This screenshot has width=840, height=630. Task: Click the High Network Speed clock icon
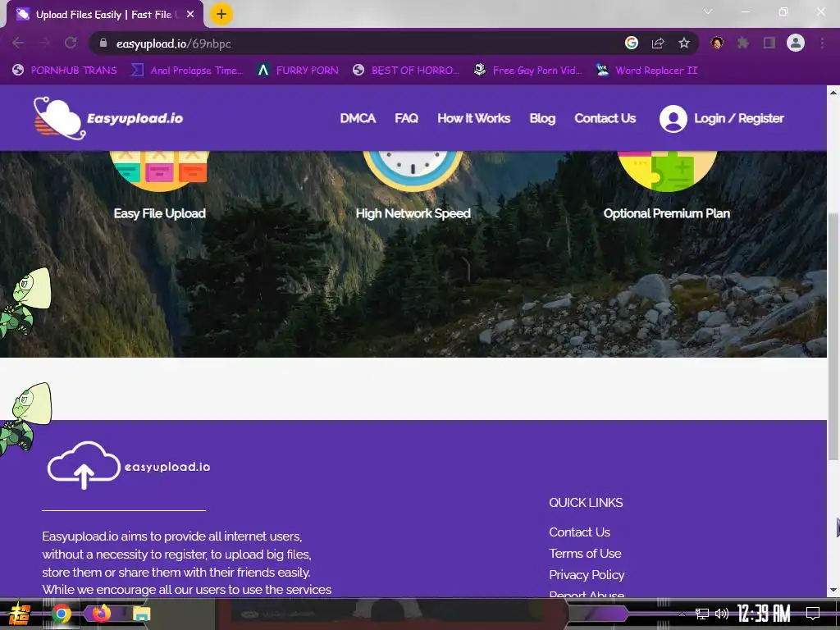click(413, 171)
